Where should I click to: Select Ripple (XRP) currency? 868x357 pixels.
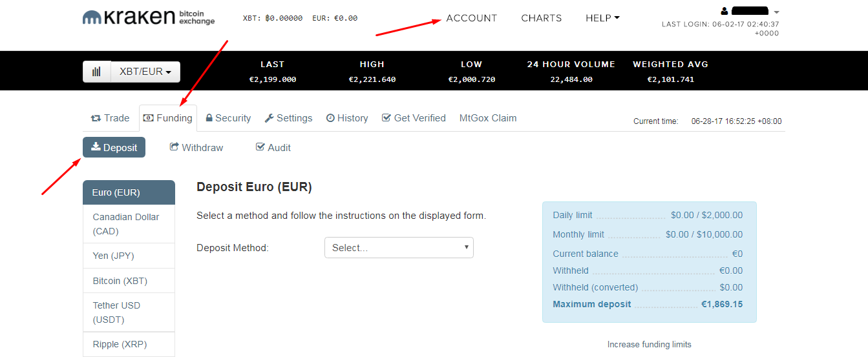click(129, 344)
